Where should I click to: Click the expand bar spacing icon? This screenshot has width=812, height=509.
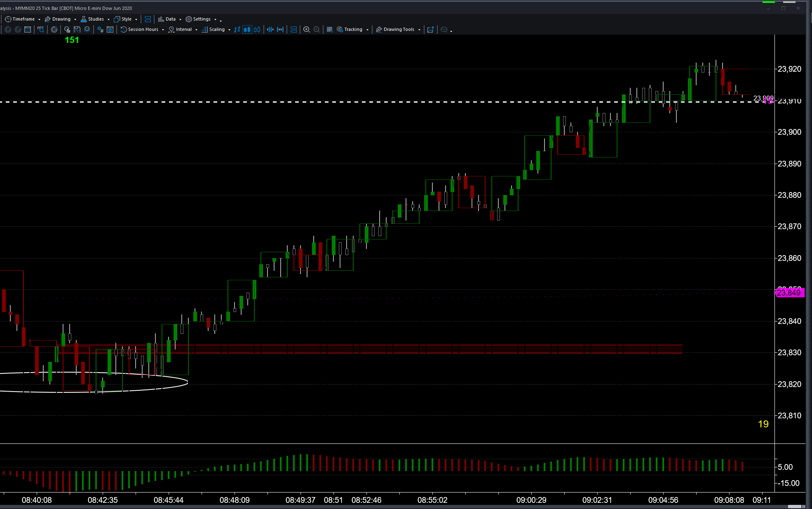[280, 29]
